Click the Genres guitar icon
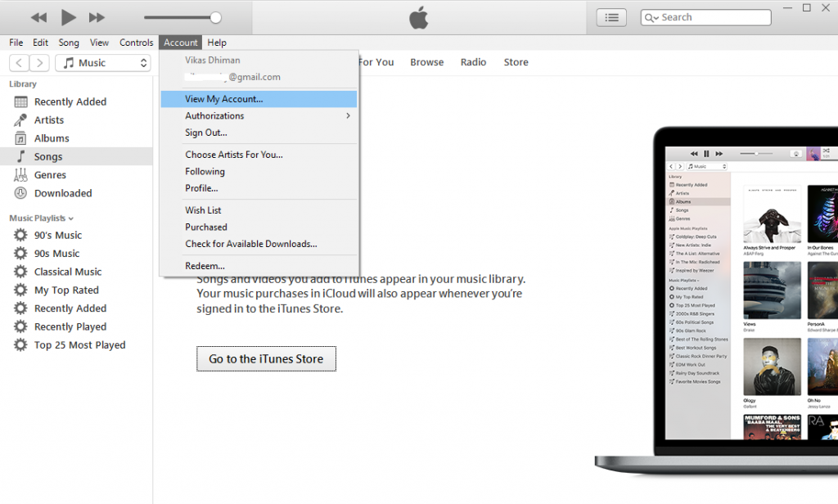 click(20, 175)
